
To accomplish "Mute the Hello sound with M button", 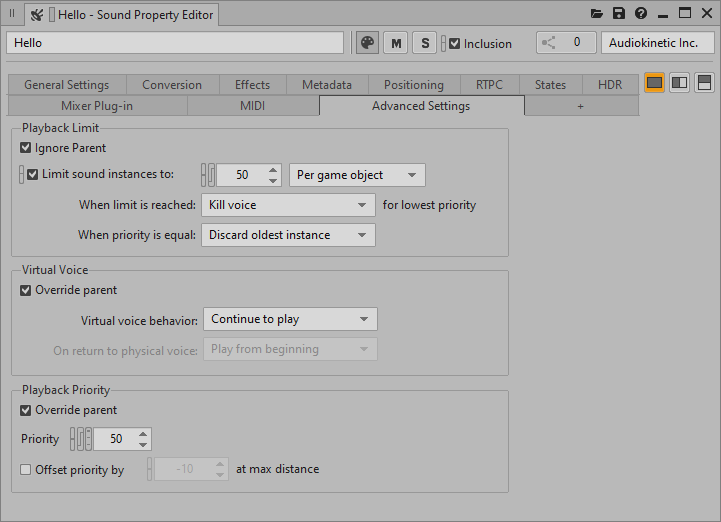I will [397, 43].
